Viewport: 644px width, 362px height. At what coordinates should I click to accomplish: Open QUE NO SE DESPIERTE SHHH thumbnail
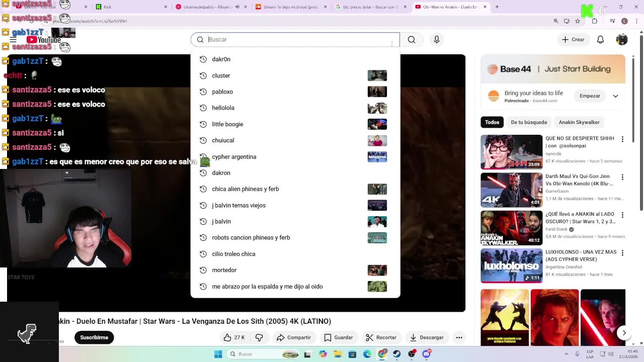pyautogui.click(x=511, y=152)
